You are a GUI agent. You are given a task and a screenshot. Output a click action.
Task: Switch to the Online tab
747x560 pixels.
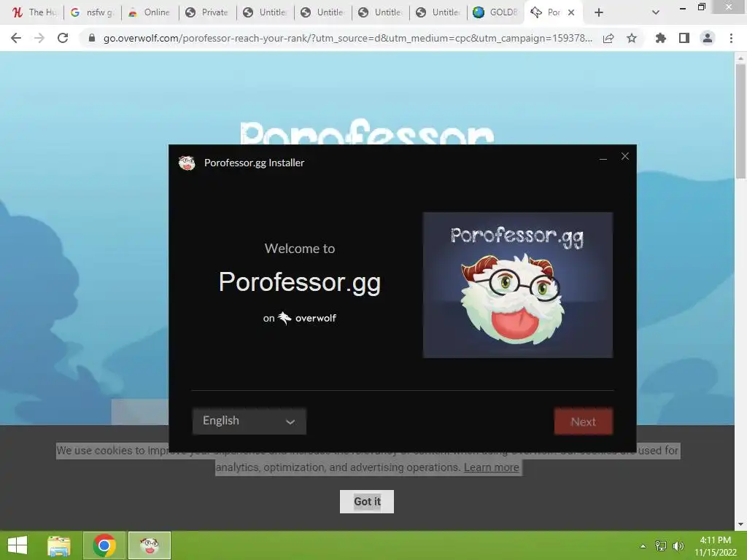[150, 12]
